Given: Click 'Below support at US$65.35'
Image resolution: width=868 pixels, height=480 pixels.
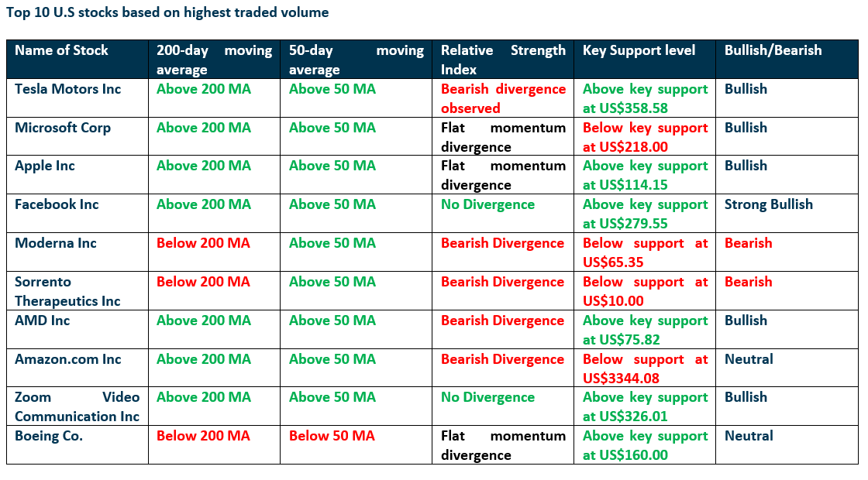Looking at the screenshot, I should pos(645,252).
